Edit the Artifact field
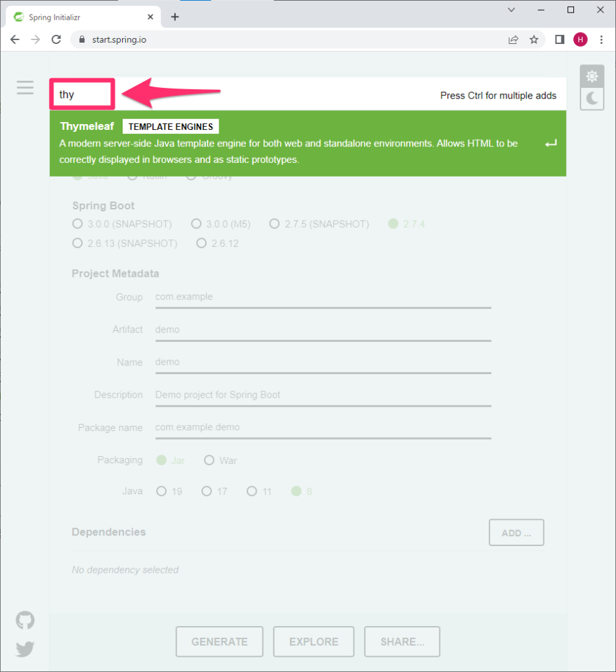 [323, 330]
